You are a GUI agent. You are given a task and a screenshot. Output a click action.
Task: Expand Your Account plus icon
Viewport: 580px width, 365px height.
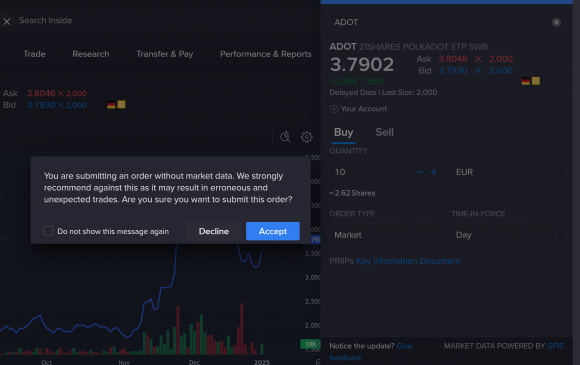(334, 109)
